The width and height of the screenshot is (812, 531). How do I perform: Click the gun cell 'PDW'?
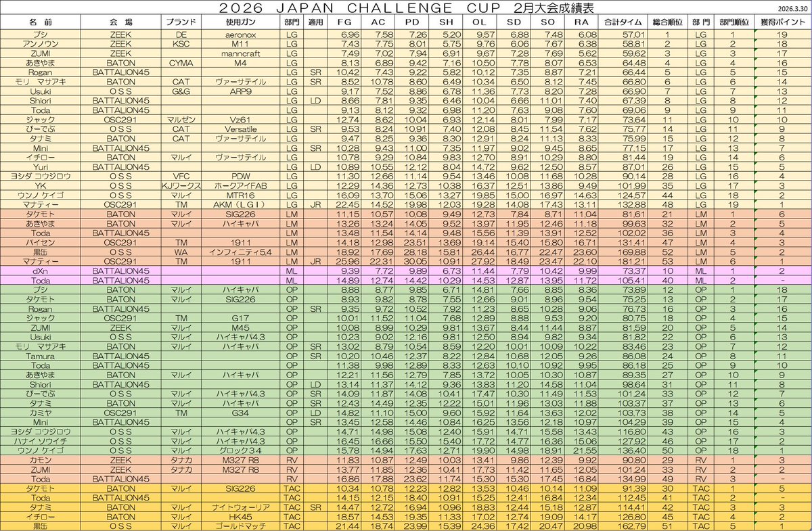242,175
